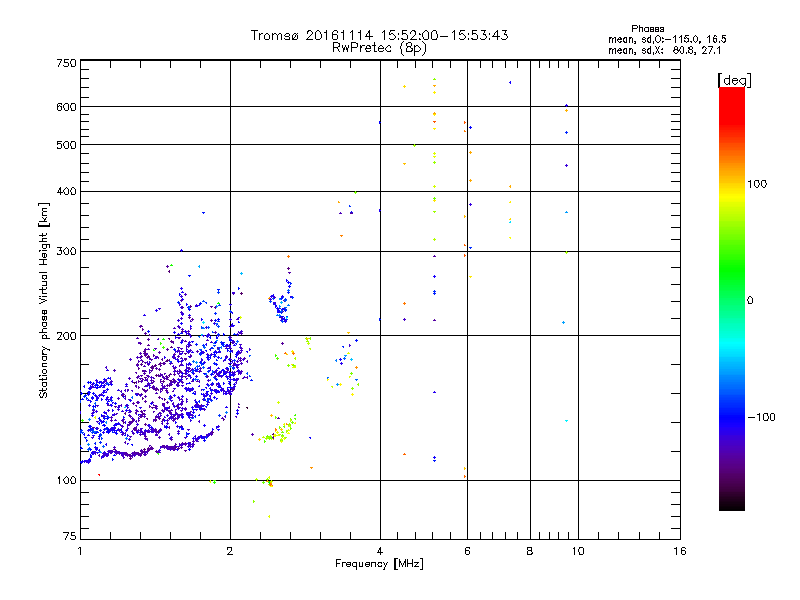Click the y-axis tick label '750'

[x=67, y=63]
